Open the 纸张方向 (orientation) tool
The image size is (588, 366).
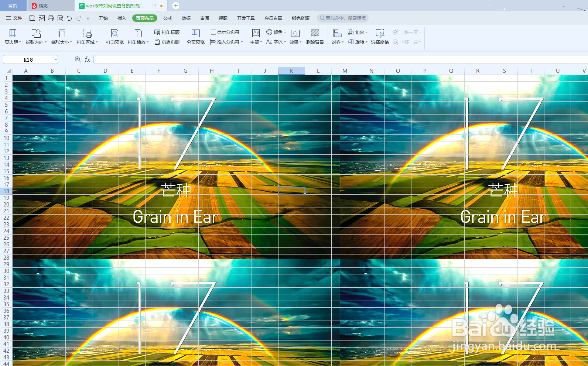36,37
